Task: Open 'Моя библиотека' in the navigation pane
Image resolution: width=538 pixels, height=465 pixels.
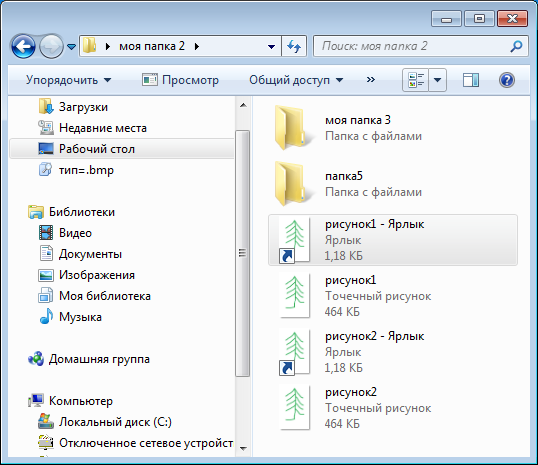Action: [105, 296]
